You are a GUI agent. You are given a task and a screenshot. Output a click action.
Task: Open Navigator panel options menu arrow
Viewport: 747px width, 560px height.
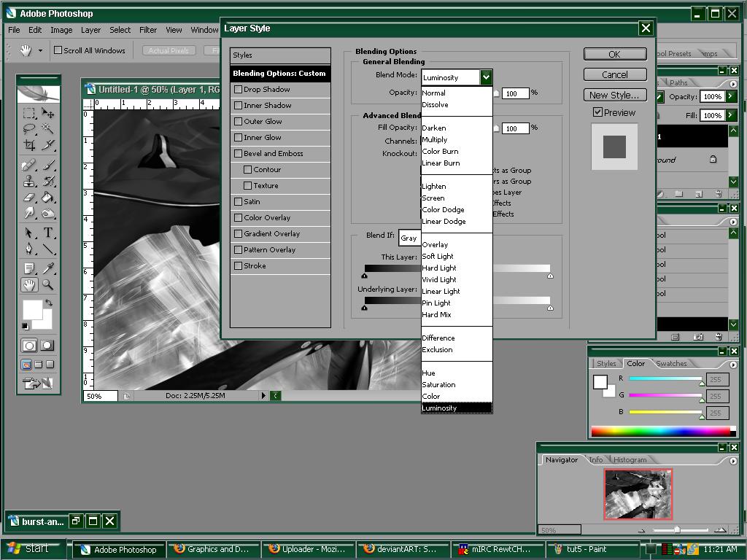click(733, 461)
